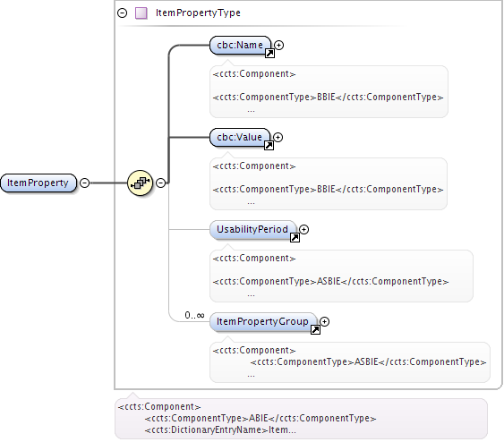Select the ItemPropertyGroup element node
Screen dimensions: 504x442
pos(263,322)
